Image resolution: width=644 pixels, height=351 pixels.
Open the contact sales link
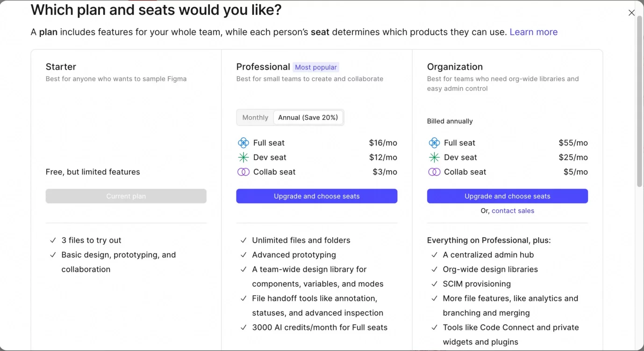click(513, 211)
